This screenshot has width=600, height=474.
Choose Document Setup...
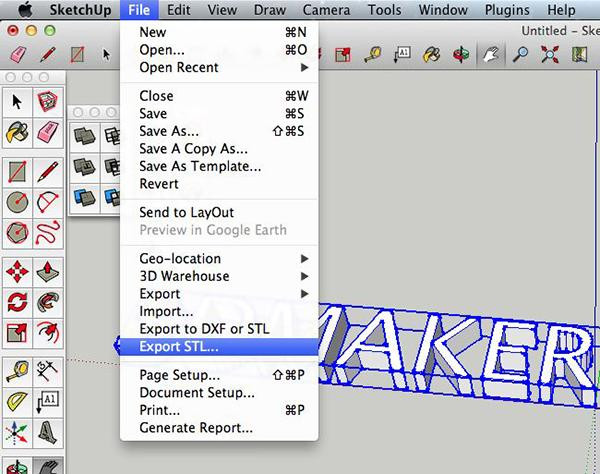pos(219,393)
